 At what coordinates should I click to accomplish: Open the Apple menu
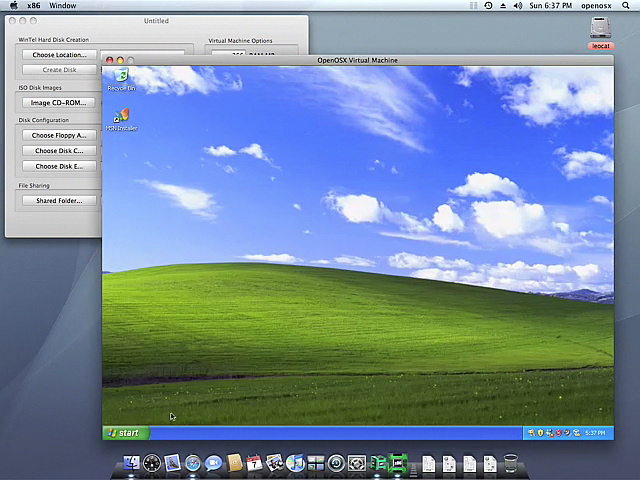click(14, 5)
